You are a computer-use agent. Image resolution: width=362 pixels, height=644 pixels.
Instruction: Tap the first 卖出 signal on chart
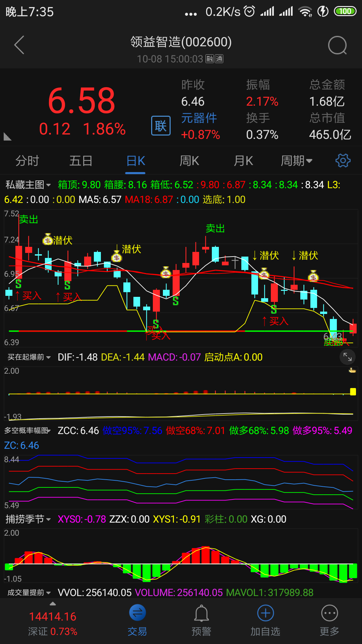(x=28, y=220)
